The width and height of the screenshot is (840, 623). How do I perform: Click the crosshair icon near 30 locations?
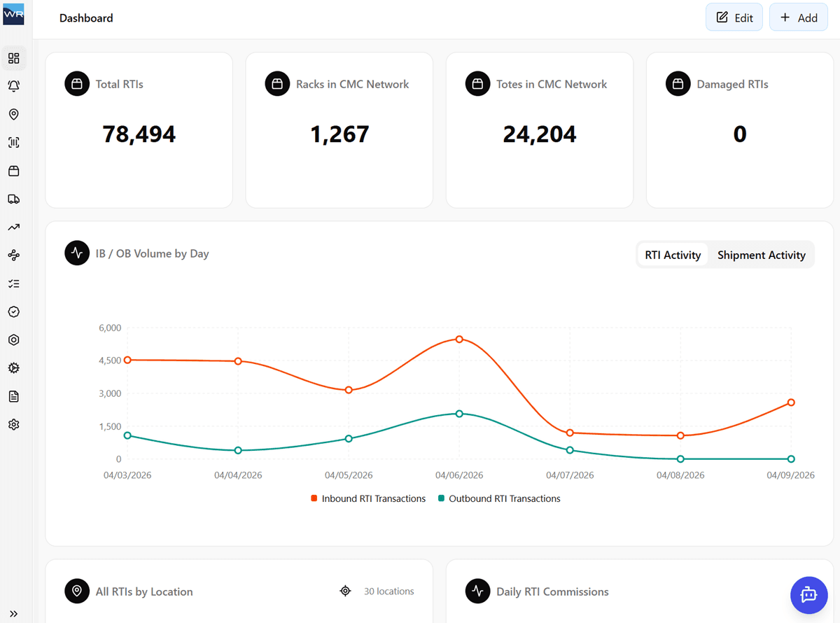coord(345,591)
